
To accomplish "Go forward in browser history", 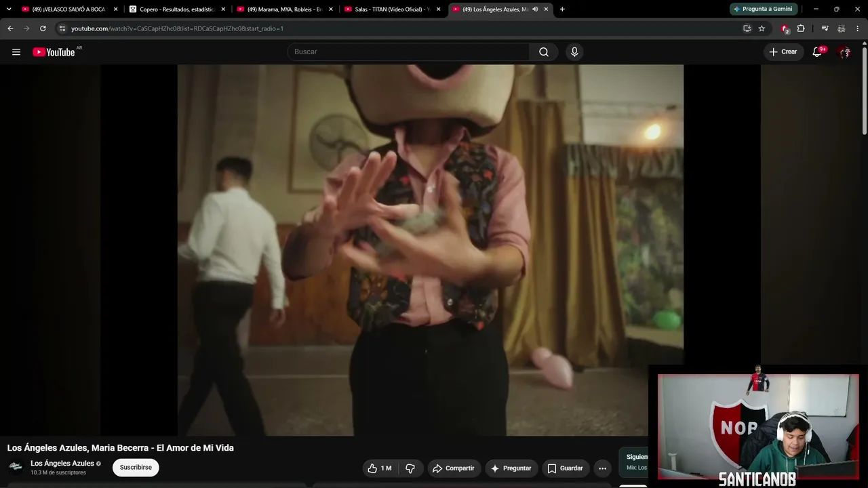I will [26, 28].
